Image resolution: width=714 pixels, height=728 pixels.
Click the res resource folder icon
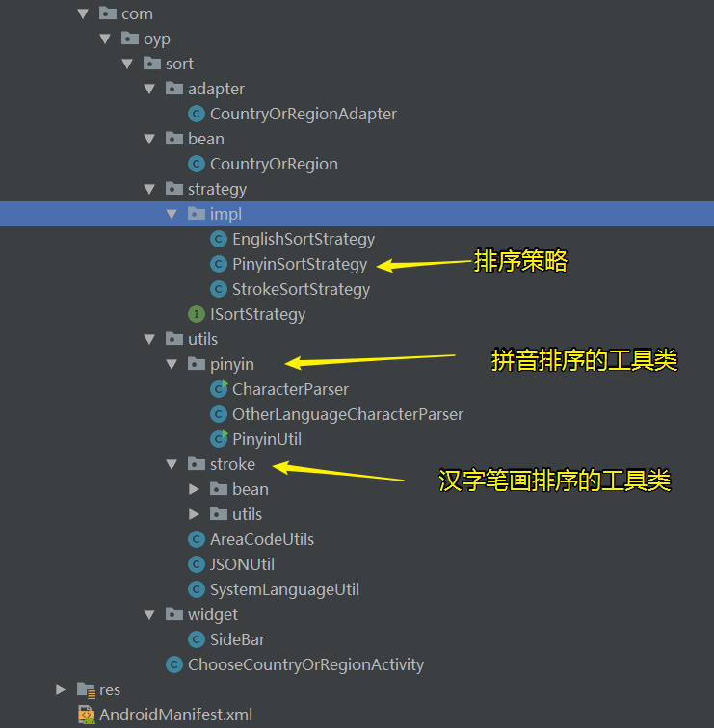[87, 689]
